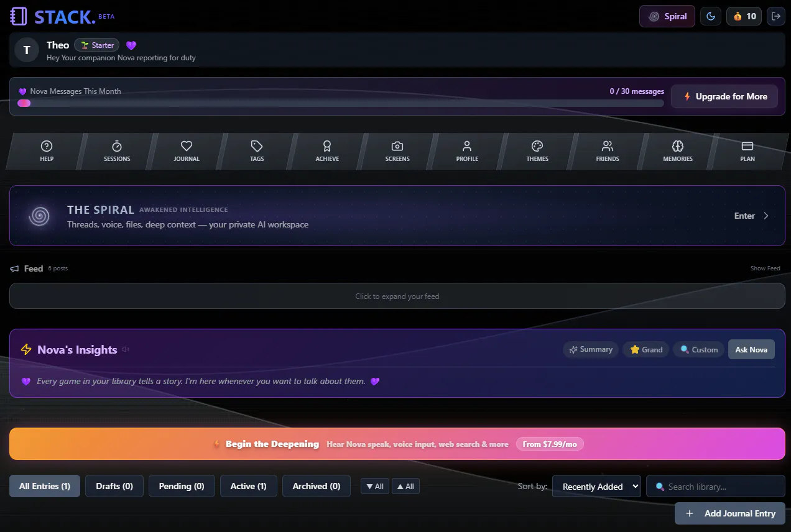Image resolution: width=791 pixels, height=532 pixels.
Task: Click the Nova's Insights lightning icon
Action: point(26,349)
